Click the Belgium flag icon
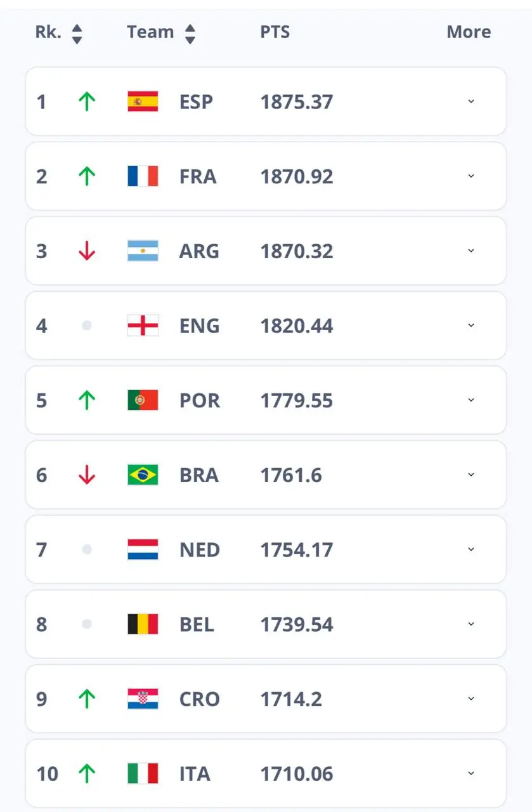This screenshot has height=812, width=532. click(143, 624)
